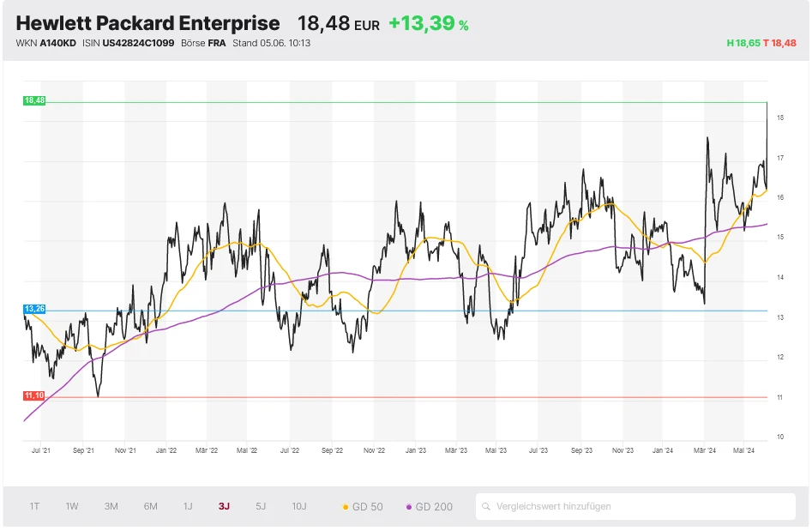This screenshot has height=531, width=812.
Task: Click the red 11,10 low marker
Action: (34, 395)
